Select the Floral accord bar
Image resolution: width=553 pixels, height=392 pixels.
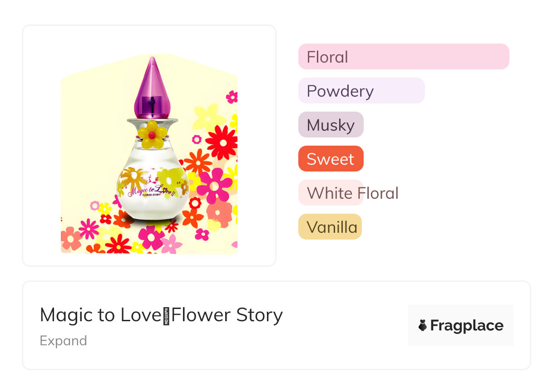(x=403, y=57)
